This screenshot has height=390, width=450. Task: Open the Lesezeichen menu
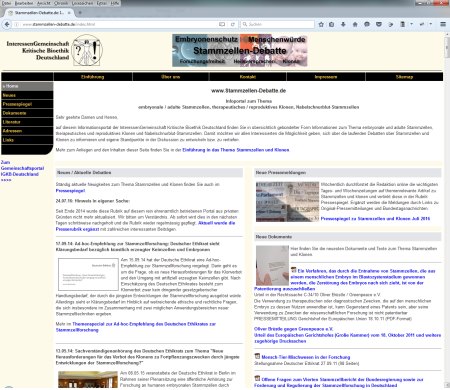[83, 3]
